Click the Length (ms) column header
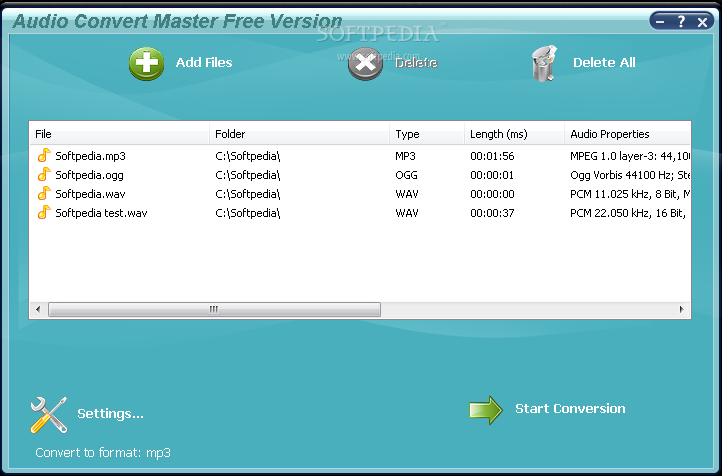 coord(514,134)
